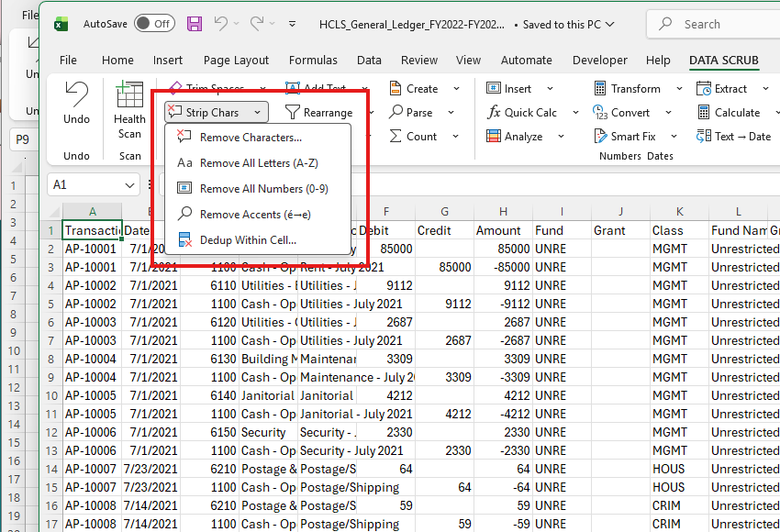Click the Save icon in Quick Access
This screenshot has height=532, width=780.
tap(195, 24)
